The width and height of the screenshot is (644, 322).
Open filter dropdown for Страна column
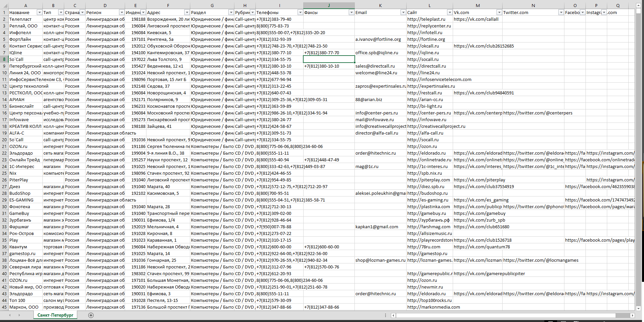82,12
